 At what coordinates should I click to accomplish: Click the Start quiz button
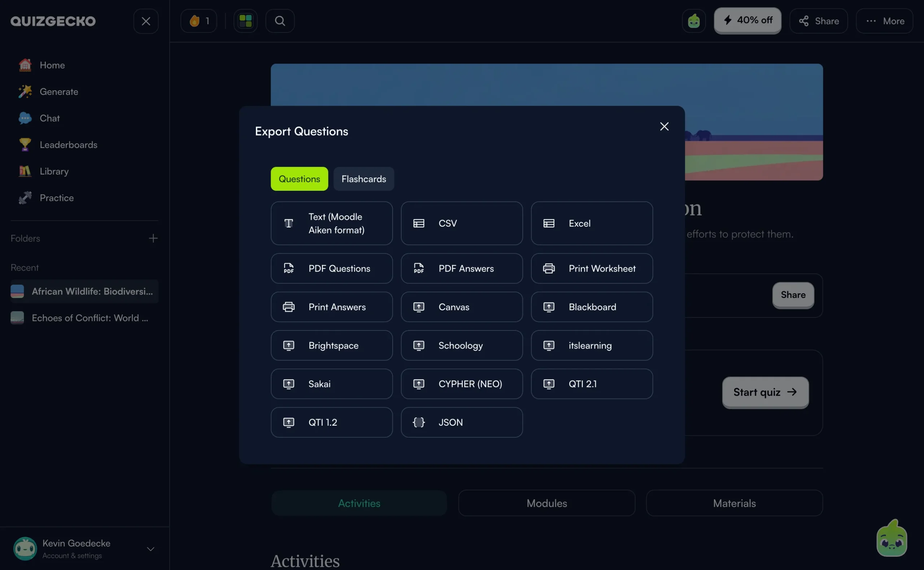click(x=765, y=392)
